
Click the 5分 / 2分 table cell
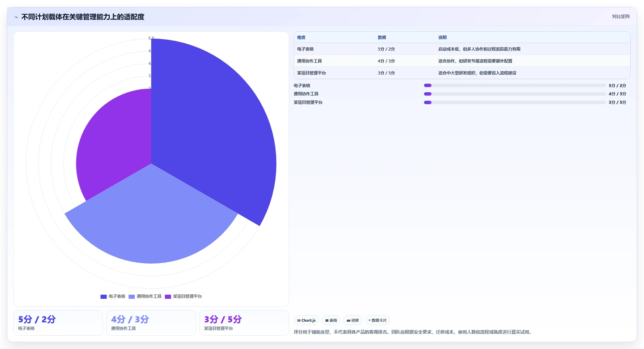pos(405,49)
